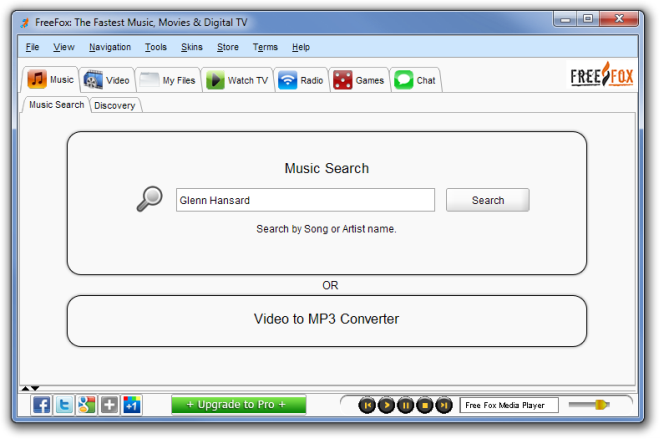The width and height of the screenshot is (660, 439).
Task: Click the down arrow panel expander
Action: coord(35,388)
